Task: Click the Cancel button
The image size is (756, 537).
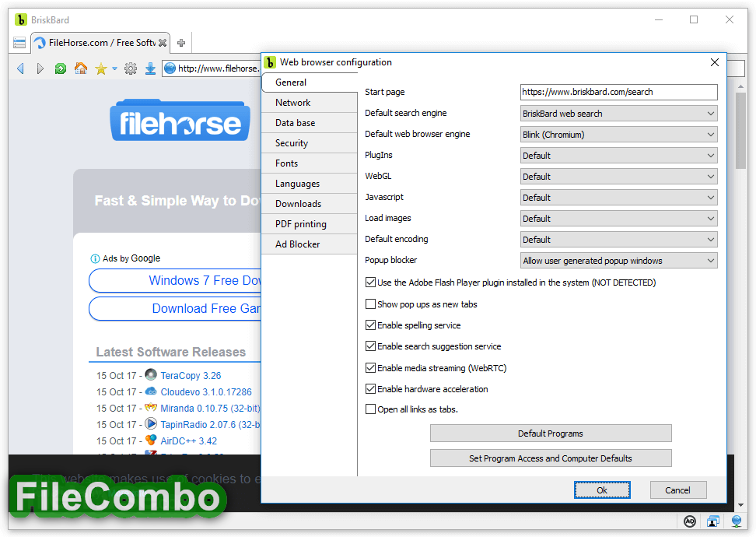Action: [x=678, y=490]
